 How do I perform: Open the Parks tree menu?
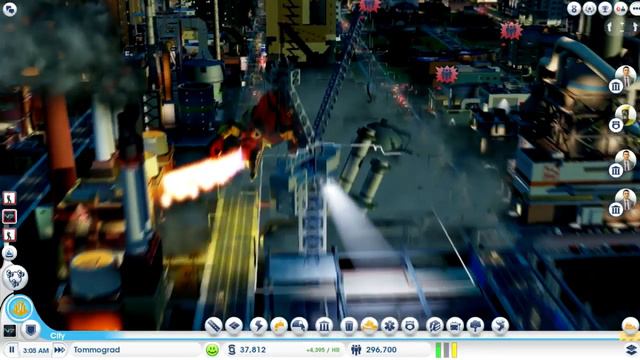click(476, 326)
